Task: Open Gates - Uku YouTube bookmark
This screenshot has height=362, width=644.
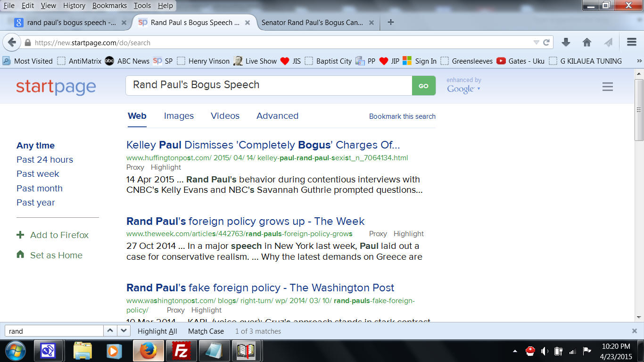Action: [x=520, y=61]
